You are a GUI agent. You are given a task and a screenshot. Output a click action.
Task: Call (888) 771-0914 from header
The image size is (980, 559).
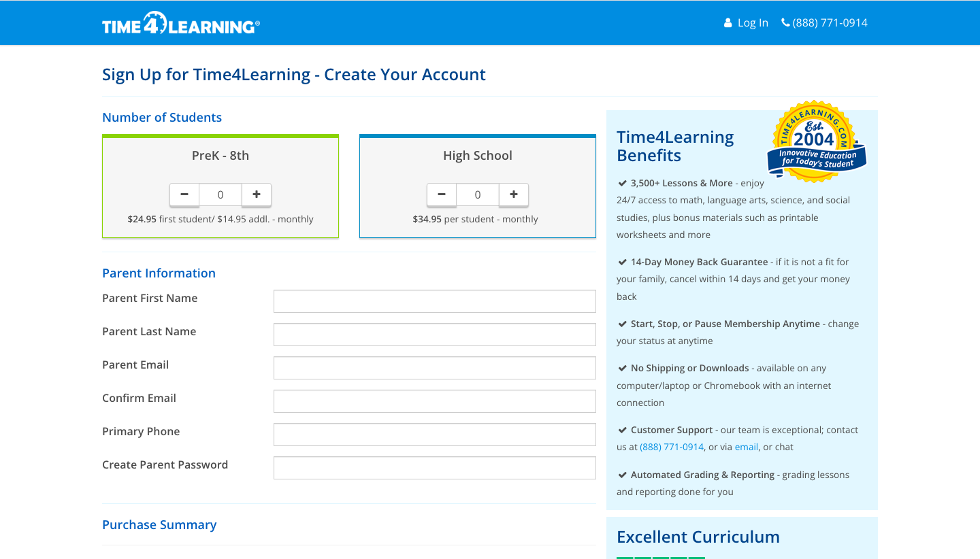pyautogui.click(x=830, y=23)
